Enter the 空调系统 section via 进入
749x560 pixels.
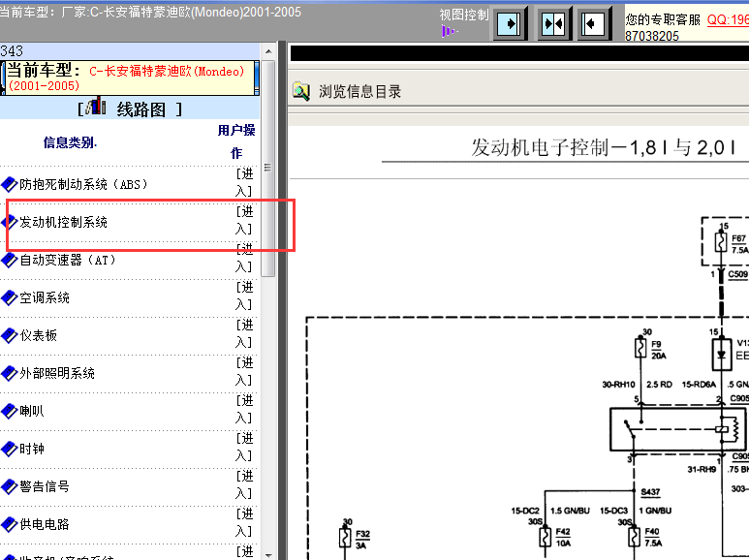point(244,296)
